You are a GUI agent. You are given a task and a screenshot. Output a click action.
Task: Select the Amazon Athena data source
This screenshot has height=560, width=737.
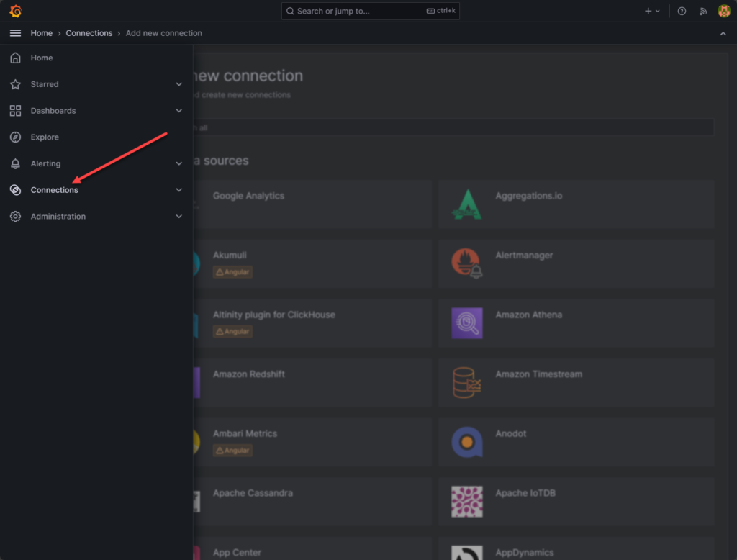(576, 322)
